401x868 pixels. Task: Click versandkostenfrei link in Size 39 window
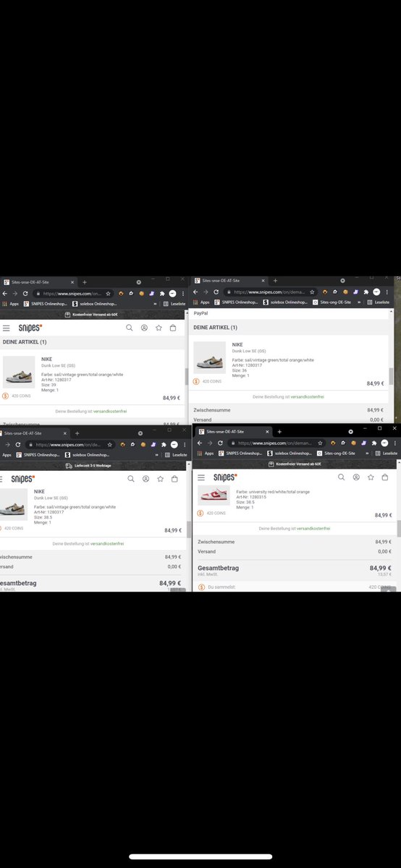click(x=109, y=411)
